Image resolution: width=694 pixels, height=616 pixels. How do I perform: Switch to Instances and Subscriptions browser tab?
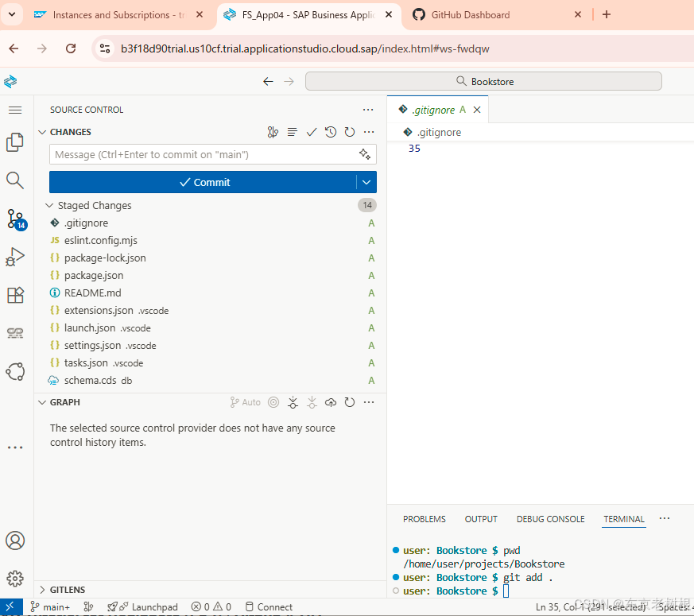[x=118, y=14]
